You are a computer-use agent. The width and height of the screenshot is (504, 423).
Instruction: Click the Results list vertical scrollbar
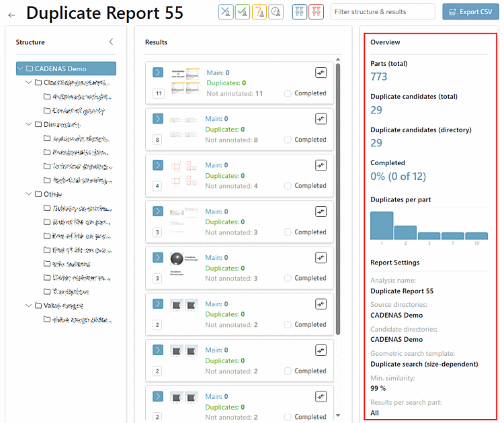pyautogui.click(x=338, y=199)
